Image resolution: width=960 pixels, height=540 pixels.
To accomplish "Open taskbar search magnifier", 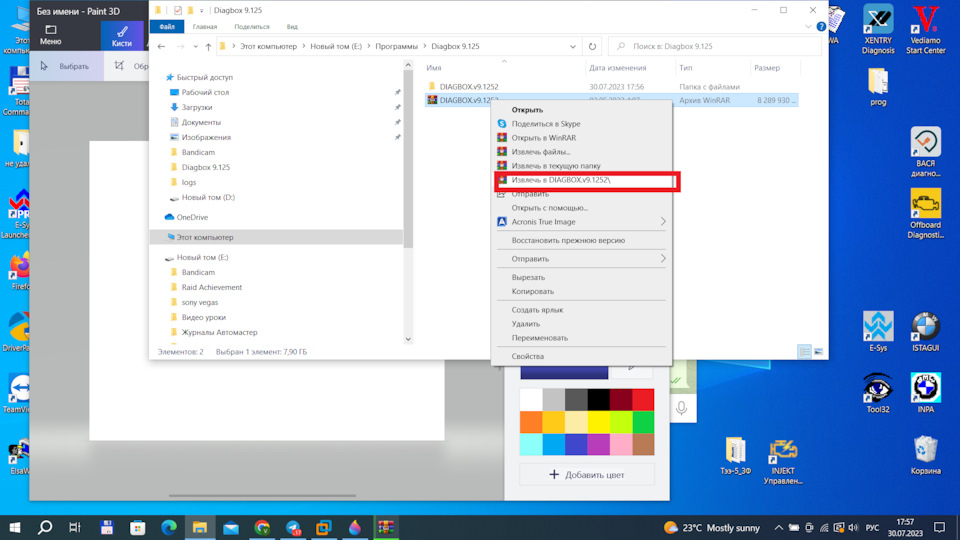I will click(45, 527).
